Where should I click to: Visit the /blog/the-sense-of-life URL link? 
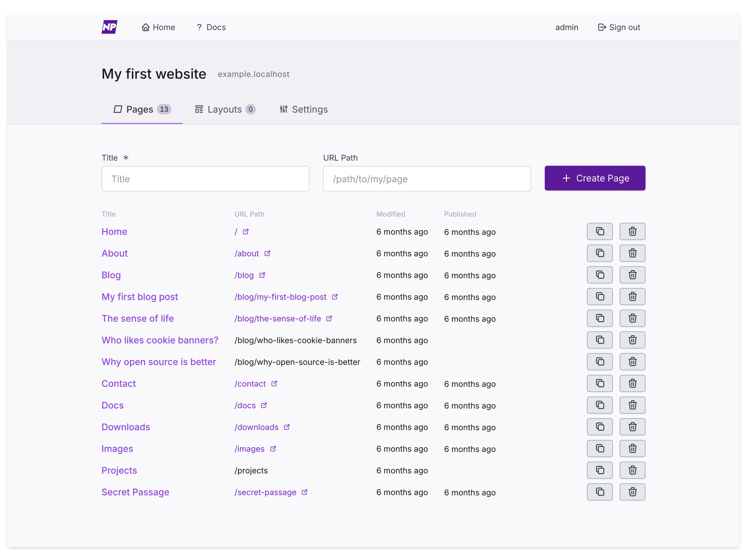278,318
